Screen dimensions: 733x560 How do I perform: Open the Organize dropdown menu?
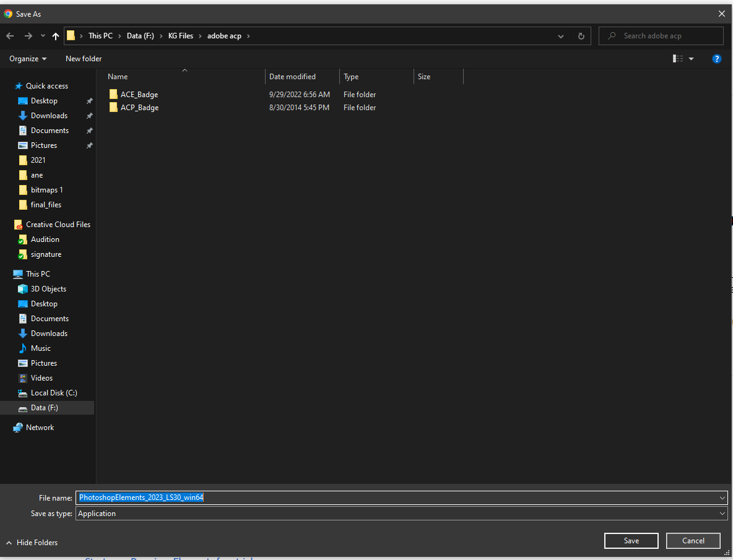pos(27,58)
